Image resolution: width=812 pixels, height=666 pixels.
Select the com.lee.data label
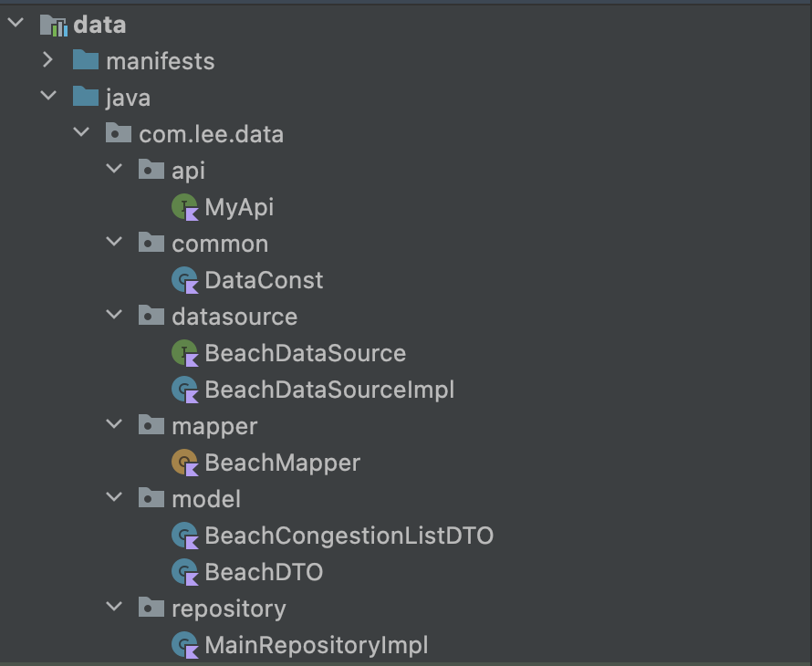pos(212,134)
